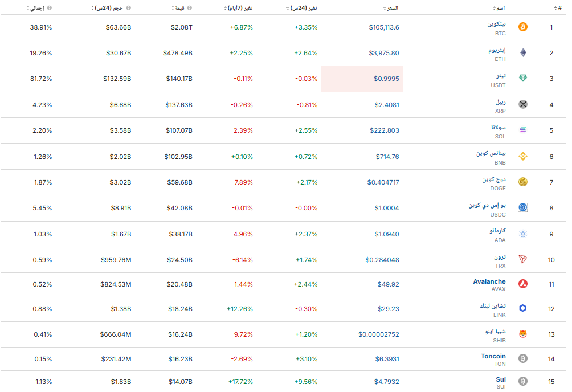Click the Shiba Inu logo icon
The height and width of the screenshot is (392, 572).
pos(522,334)
